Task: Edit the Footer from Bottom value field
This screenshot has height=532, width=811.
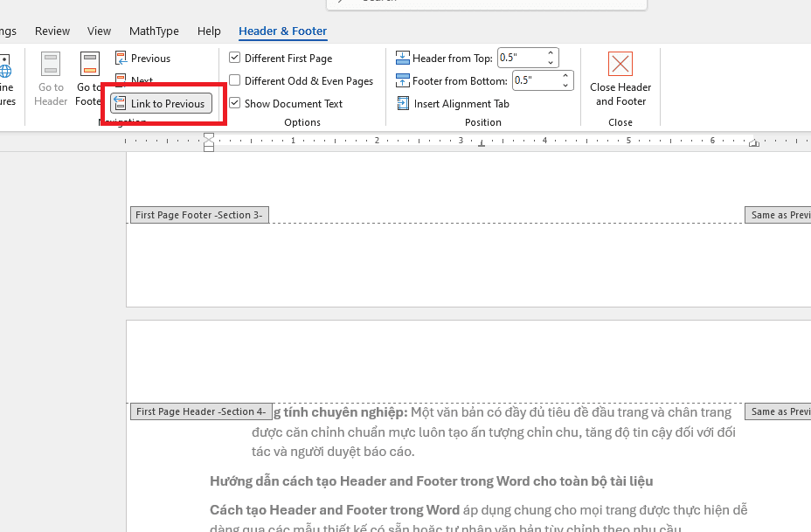Action: (536, 80)
